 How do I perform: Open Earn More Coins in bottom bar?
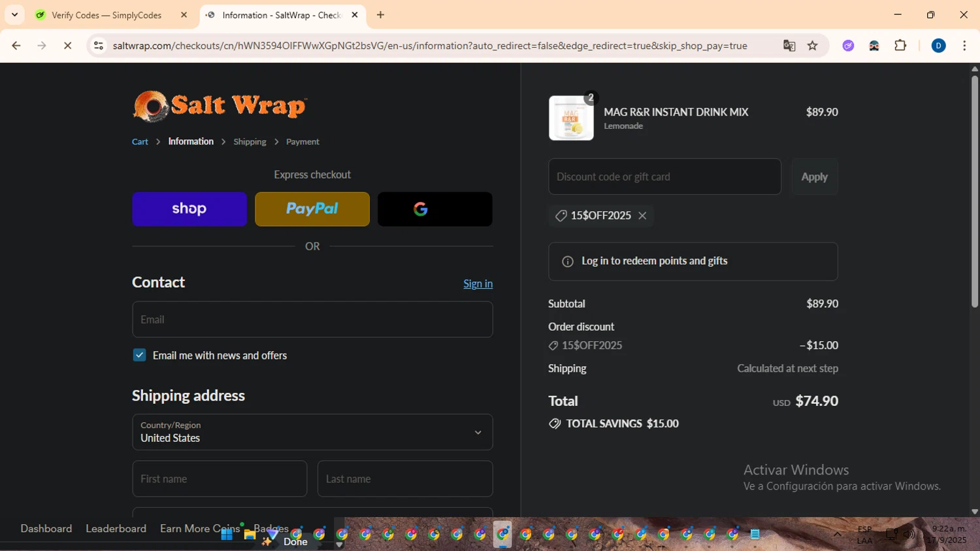tap(200, 528)
